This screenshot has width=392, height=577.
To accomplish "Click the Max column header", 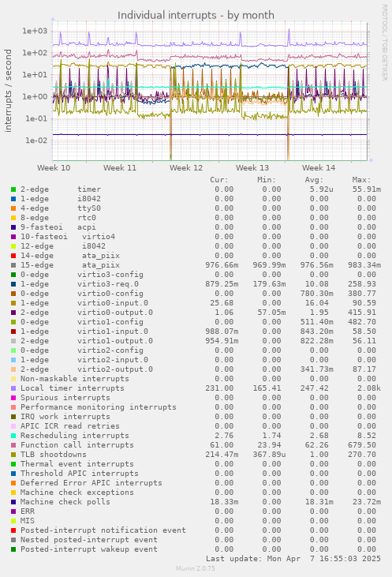I will (x=361, y=180).
